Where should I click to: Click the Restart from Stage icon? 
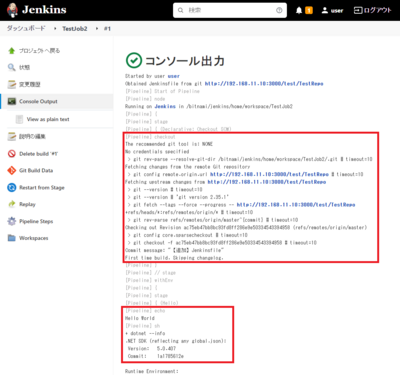(12, 187)
